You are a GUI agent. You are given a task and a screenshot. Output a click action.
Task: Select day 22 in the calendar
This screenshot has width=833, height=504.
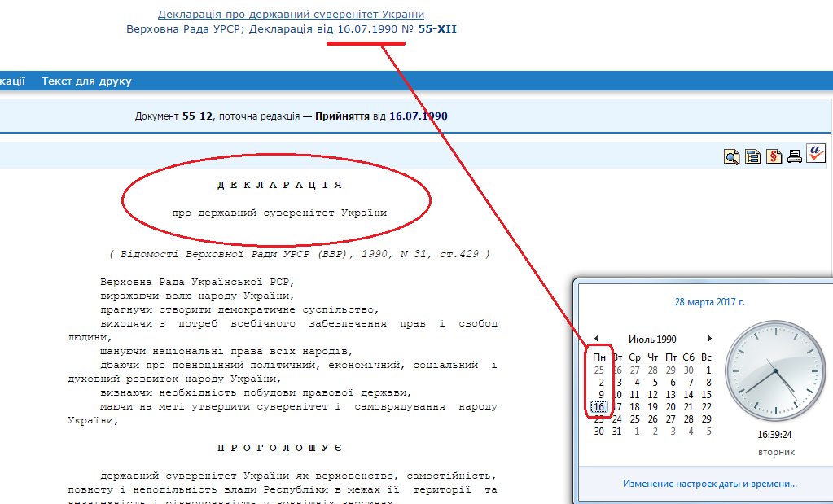click(x=706, y=407)
